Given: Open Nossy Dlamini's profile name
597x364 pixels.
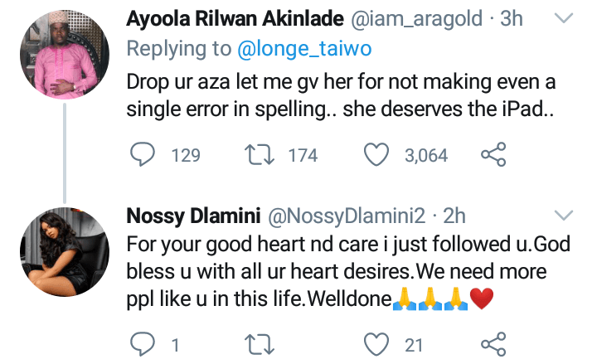Looking at the screenshot, I should coord(190,217).
